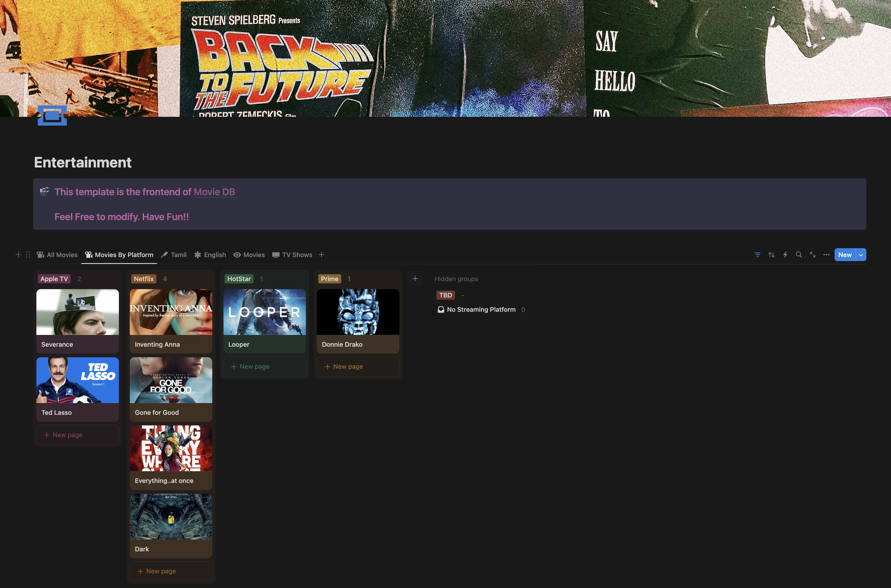Open the Ted Lasso card
891x588 pixels.
[x=78, y=389]
